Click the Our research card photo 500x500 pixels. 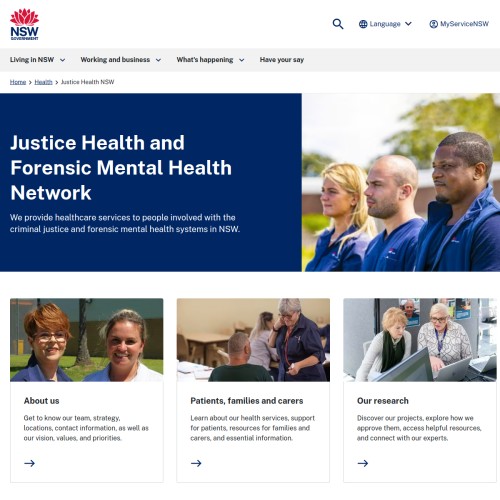420,340
